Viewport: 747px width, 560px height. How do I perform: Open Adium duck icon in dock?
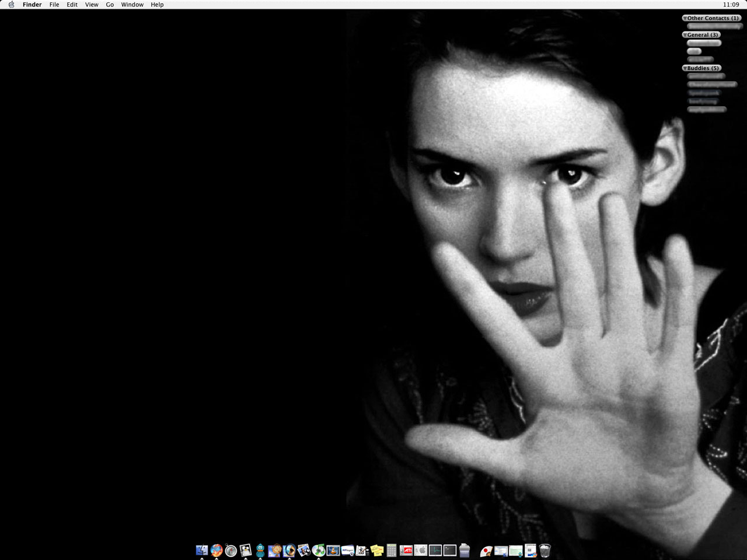click(260, 550)
